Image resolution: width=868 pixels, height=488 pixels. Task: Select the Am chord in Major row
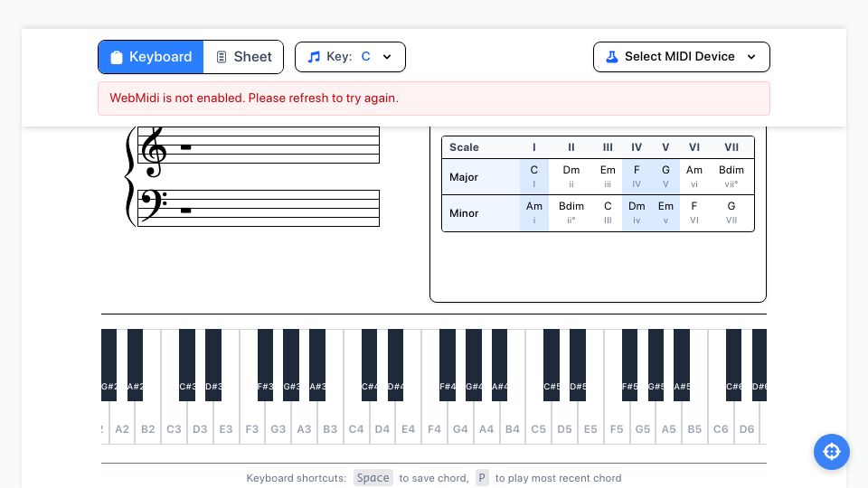(x=694, y=176)
